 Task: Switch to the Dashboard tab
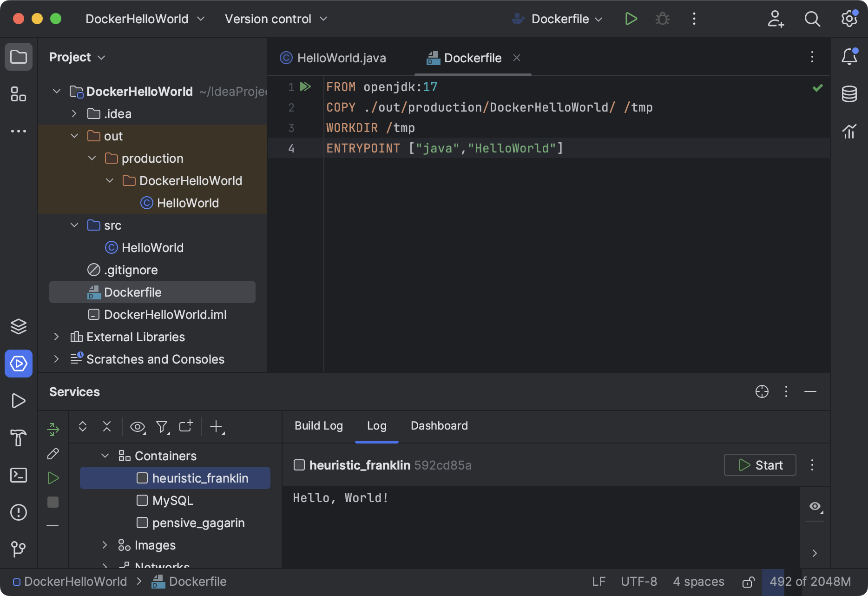(439, 425)
